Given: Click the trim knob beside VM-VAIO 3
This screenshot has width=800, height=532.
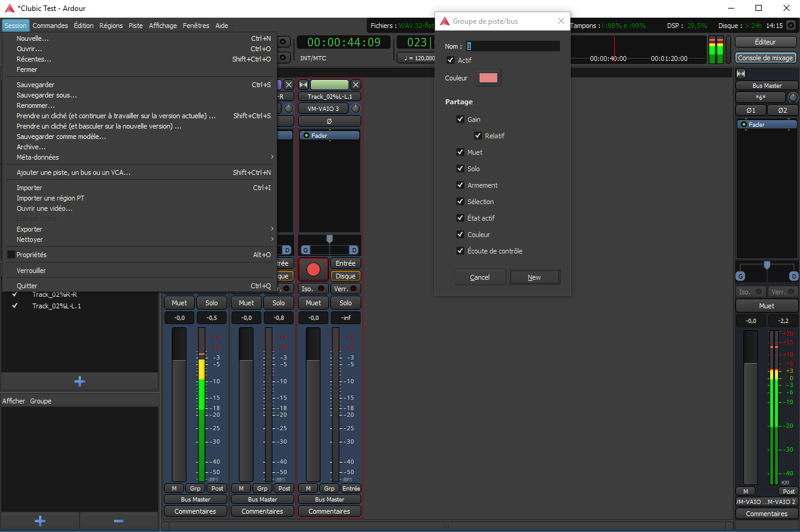Looking at the screenshot, I should click(x=356, y=108).
